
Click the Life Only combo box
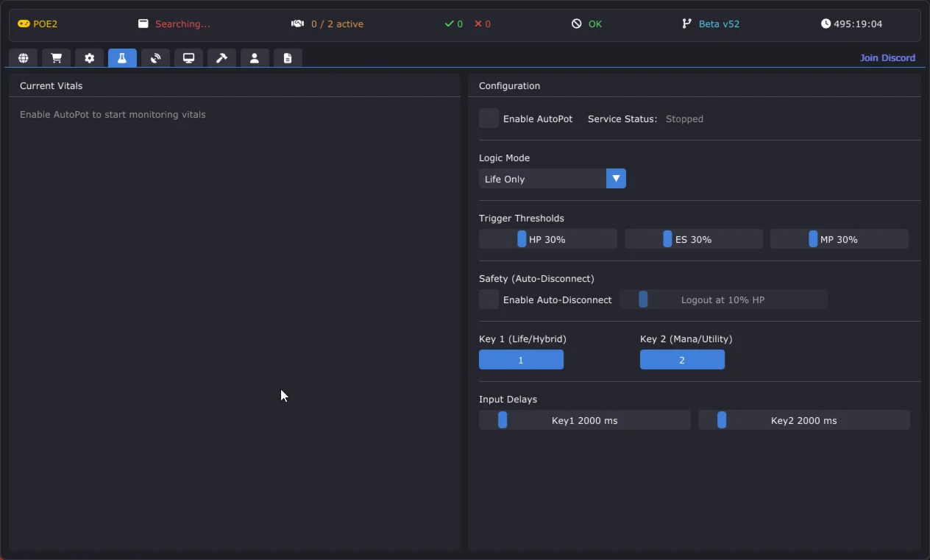point(542,179)
